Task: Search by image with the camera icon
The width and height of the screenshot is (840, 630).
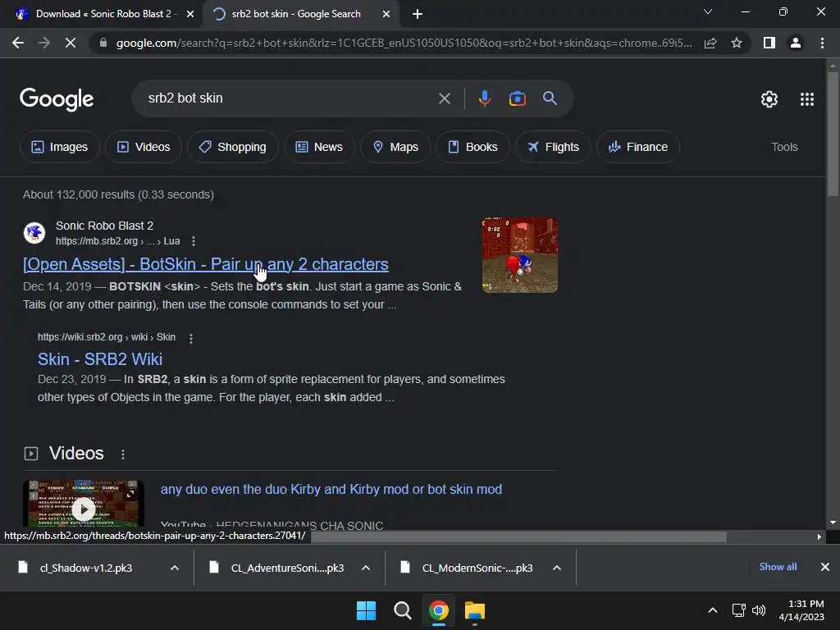Action: click(517, 98)
